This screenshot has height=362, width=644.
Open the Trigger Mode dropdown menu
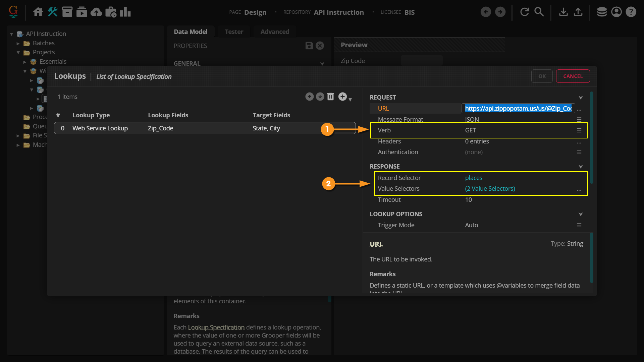click(579, 225)
